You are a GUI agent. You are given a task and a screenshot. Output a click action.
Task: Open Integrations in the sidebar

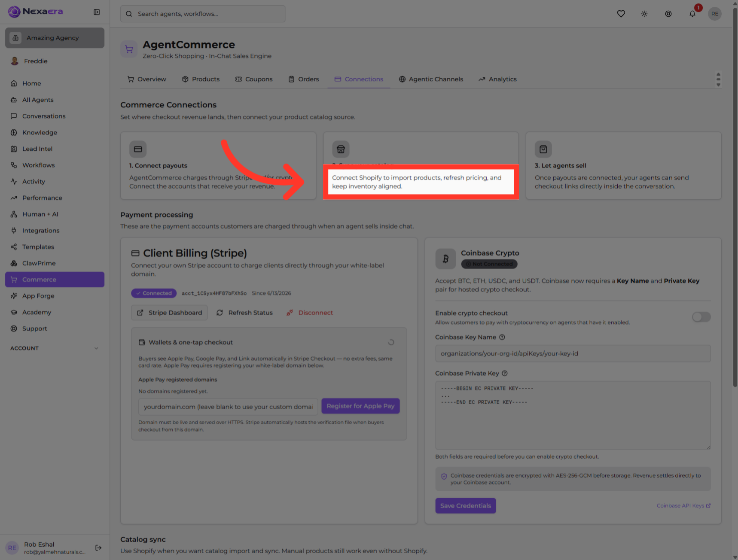click(x=55, y=230)
